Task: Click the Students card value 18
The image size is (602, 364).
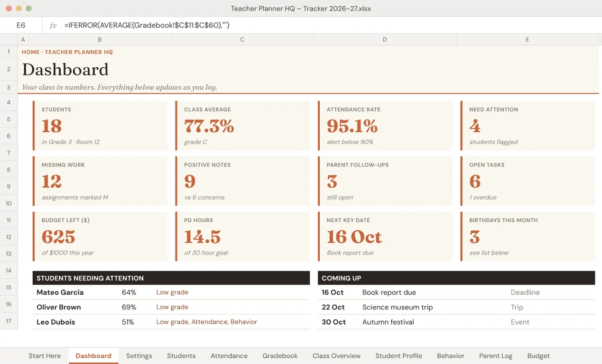Action: 52,126
